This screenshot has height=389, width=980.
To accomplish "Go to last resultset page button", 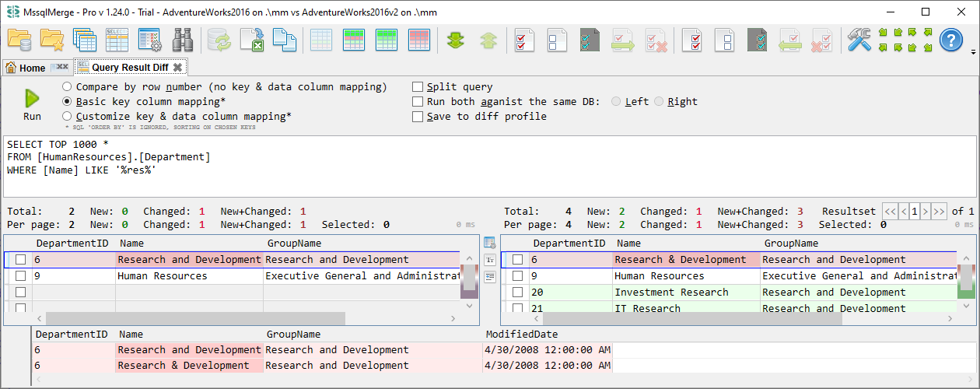I will [x=940, y=211].
